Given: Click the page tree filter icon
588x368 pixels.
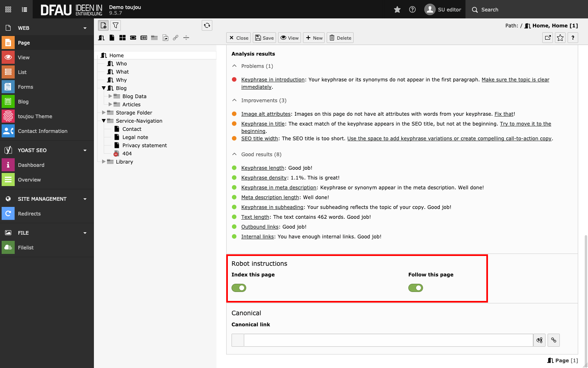Looking at the screenshot, I should [x=116, y=25].
